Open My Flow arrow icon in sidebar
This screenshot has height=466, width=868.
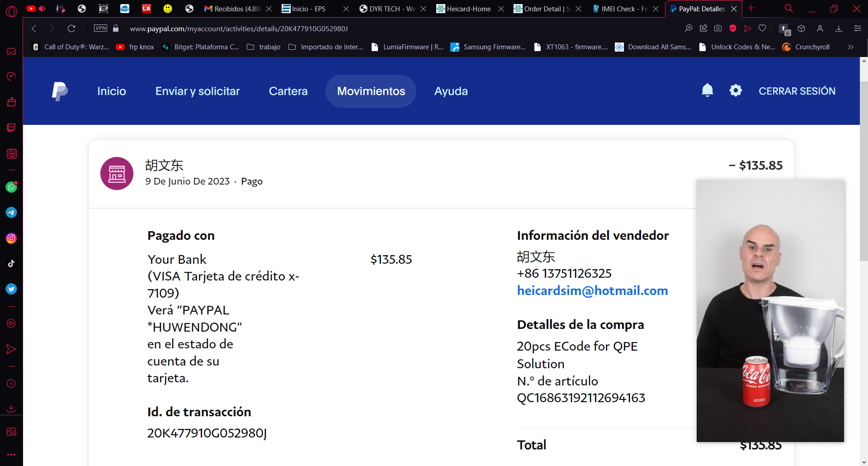(11, 349)
